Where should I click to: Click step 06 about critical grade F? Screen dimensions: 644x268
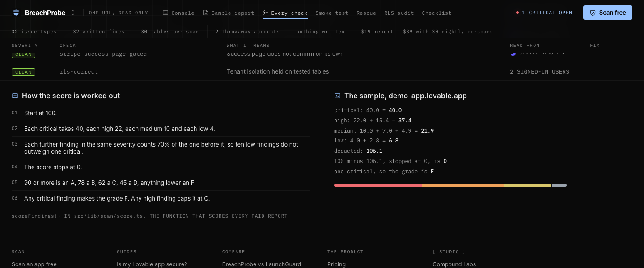point(161,198)
